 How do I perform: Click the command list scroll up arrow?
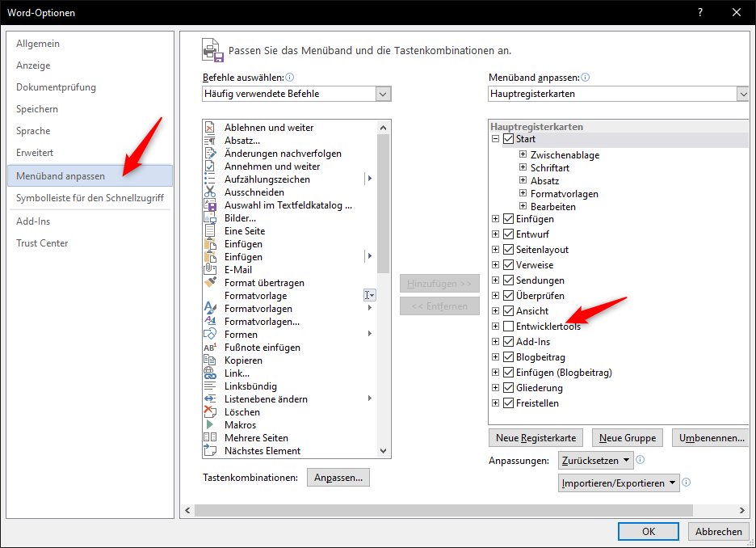coord(384,128)
